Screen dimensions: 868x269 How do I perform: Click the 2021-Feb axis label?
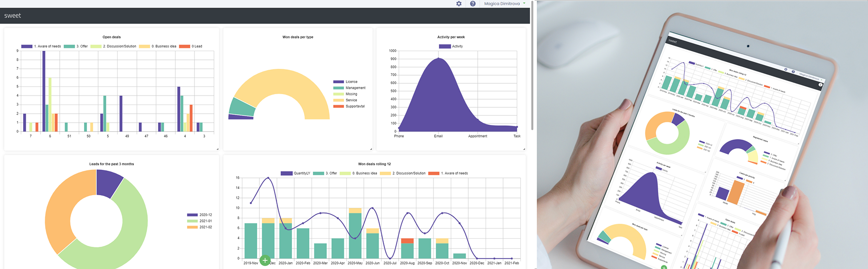pyautogui.click(x=512, y=263)
